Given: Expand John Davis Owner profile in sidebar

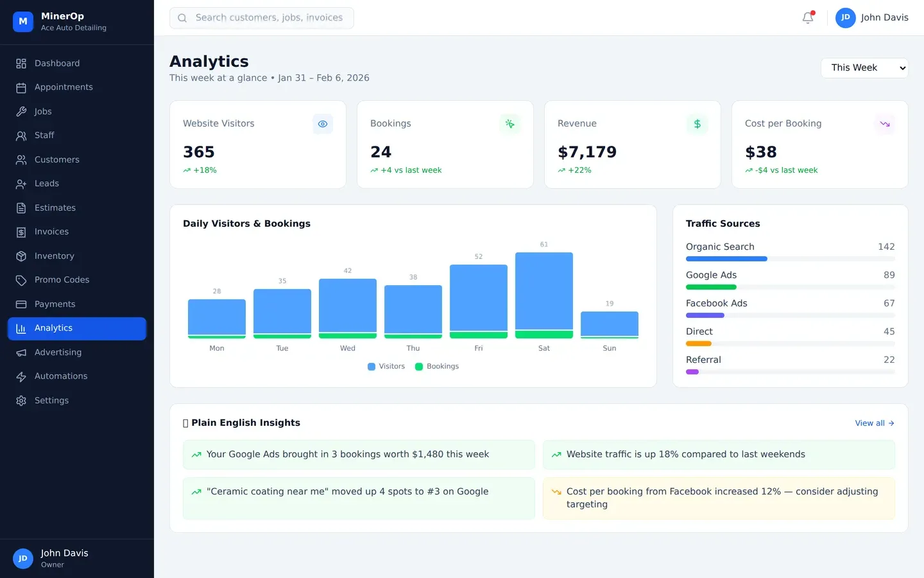Looking at the screenshot, I should click(x=64, y=558).
